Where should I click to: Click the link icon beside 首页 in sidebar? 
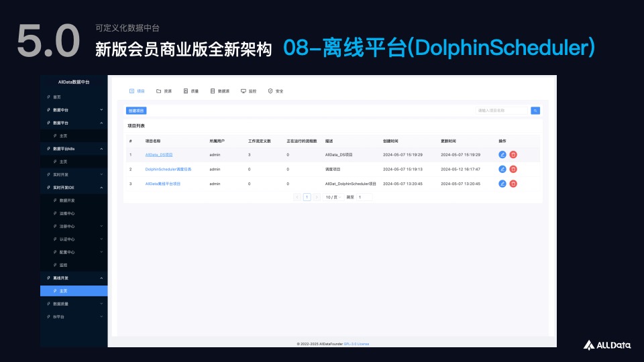[x=48, y=97]
